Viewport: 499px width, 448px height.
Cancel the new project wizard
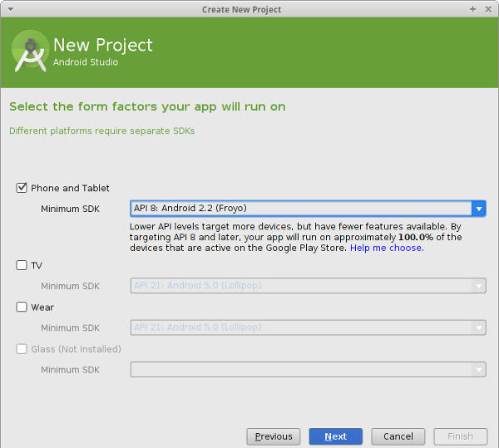point(398,436)
